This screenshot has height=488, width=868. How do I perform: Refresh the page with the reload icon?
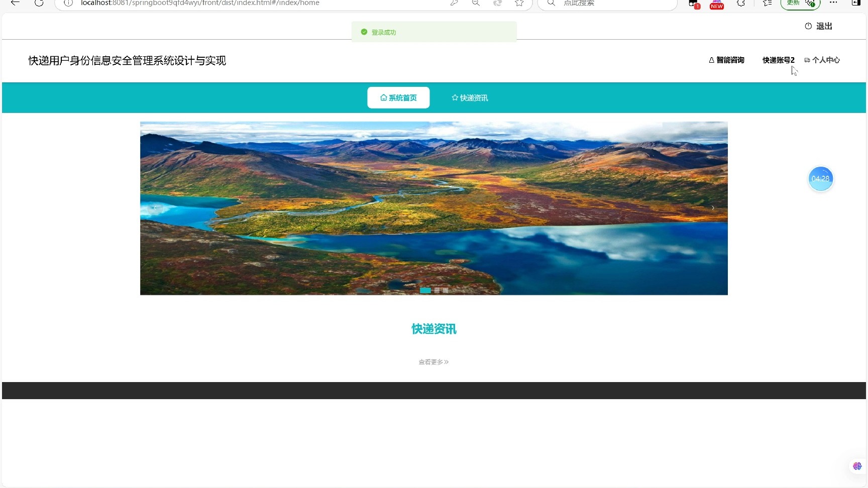[x=39, y=3]
